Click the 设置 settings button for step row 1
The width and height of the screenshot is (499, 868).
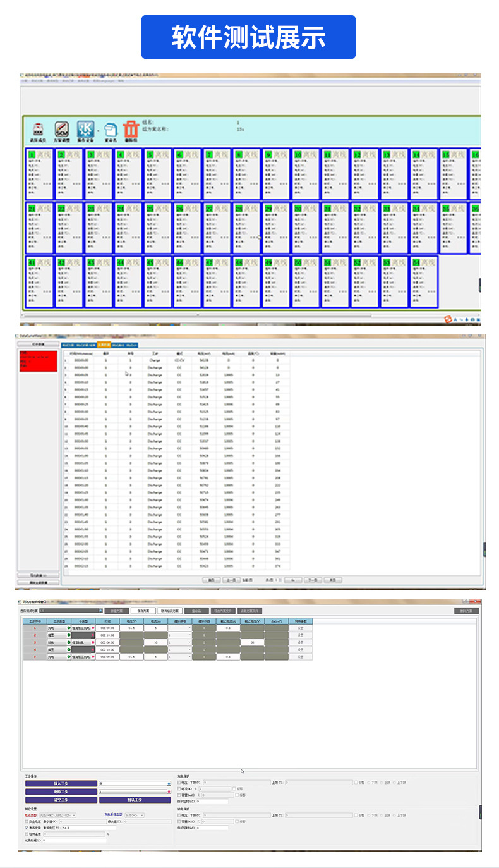coord(301,628)
